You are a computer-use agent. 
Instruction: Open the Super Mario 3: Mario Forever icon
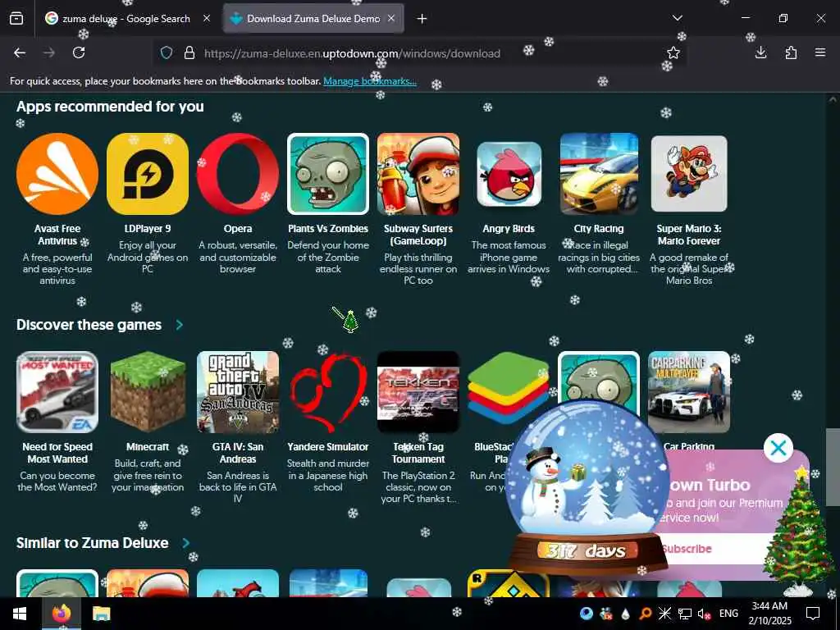pos(689,174)
